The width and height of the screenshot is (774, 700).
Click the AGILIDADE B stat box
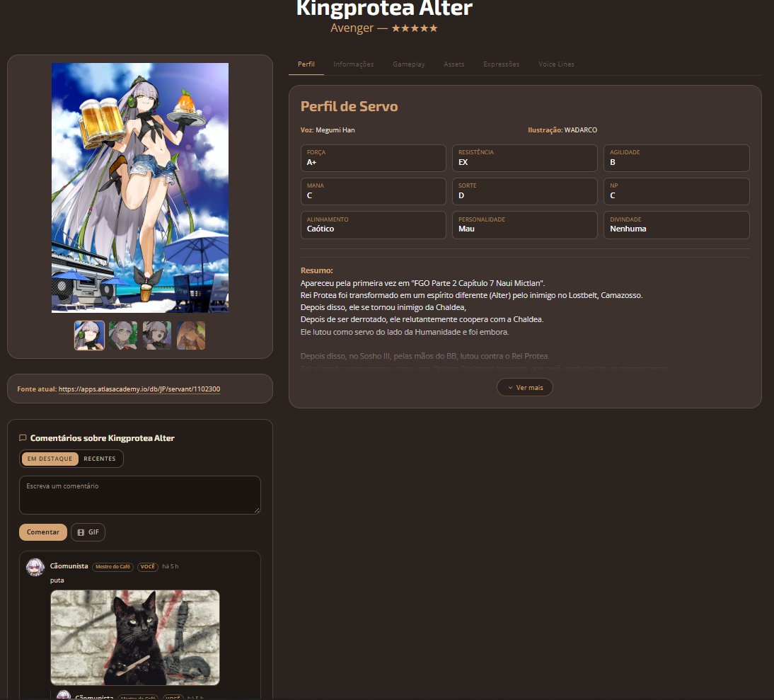(x=676, y=158)
